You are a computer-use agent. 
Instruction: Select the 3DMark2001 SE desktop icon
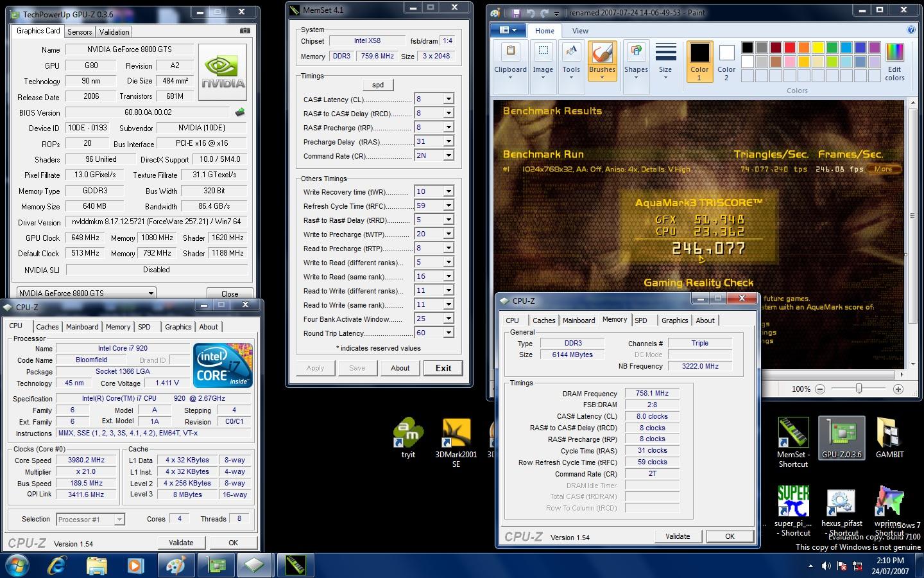click(456, 443)
